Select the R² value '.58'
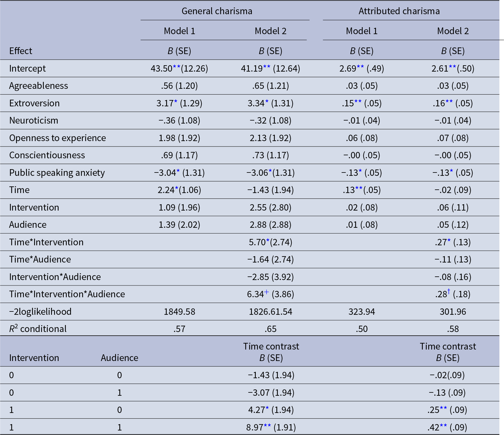 pyautogui.click(x=453, y=329)
